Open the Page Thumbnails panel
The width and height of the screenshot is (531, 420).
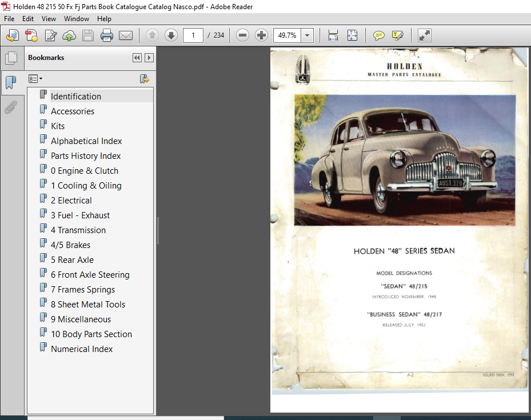pyautogui.click(x=11, y=58)
